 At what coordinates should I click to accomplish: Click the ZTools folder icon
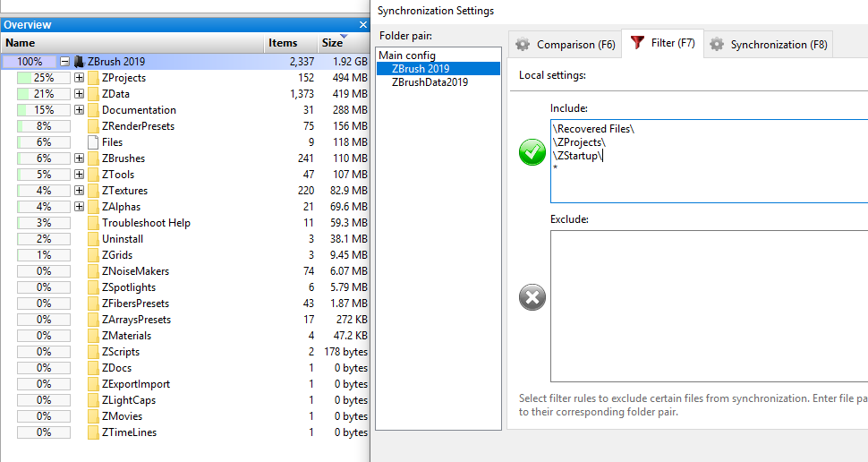pyautogui.click(x=93, y=174)
